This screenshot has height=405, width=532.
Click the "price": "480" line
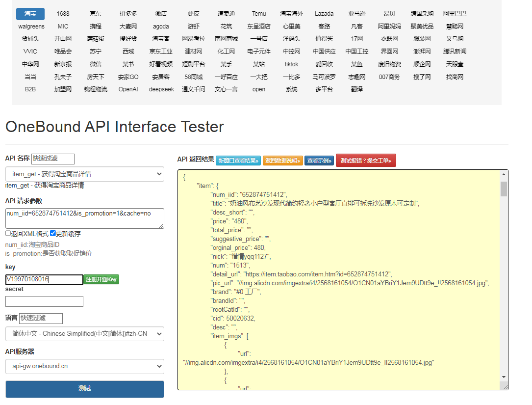click(229, 221)
